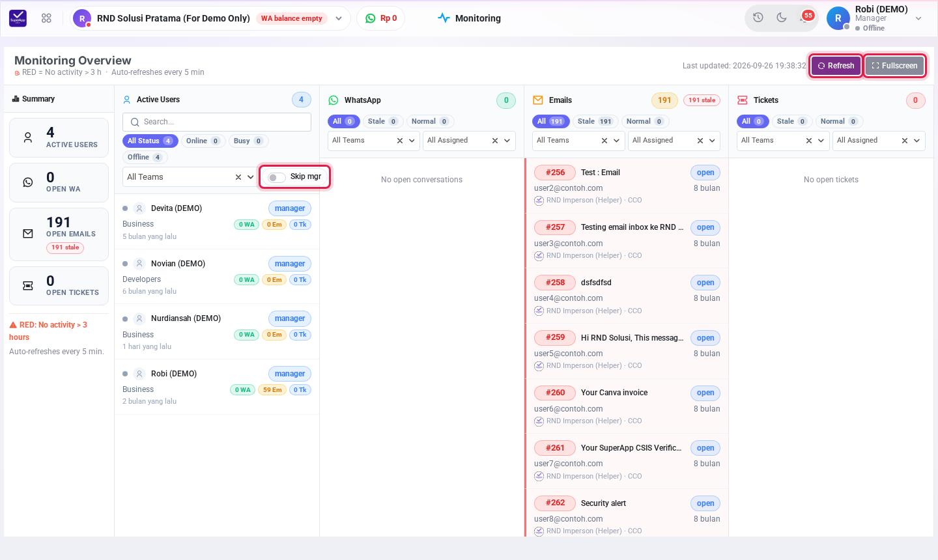Click the Open WA summary card icon
This screenshot has width=938, height=560.
[28, 182]
